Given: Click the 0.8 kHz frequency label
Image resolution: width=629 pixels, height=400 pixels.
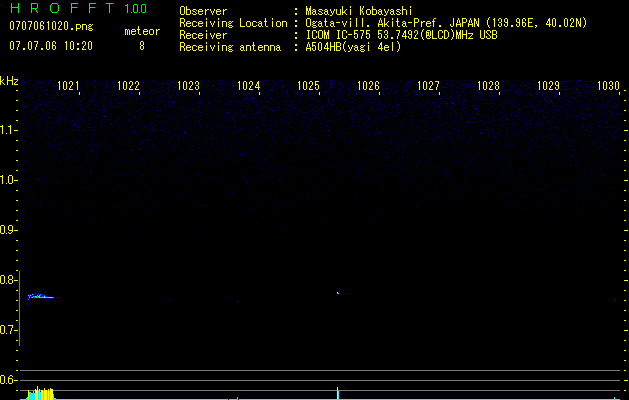Looking at the screenshot, I should pyautogui.click(x=8, y=280).
